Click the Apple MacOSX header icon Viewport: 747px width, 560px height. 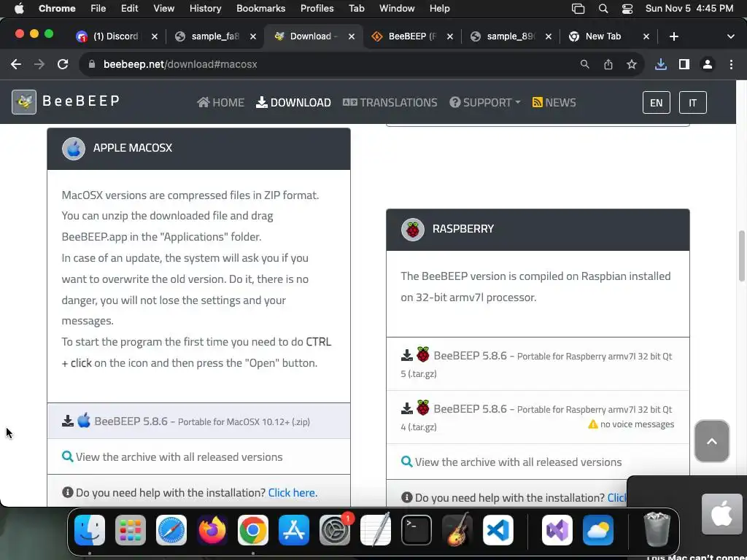pyautogui.click(x=74, y=149)
